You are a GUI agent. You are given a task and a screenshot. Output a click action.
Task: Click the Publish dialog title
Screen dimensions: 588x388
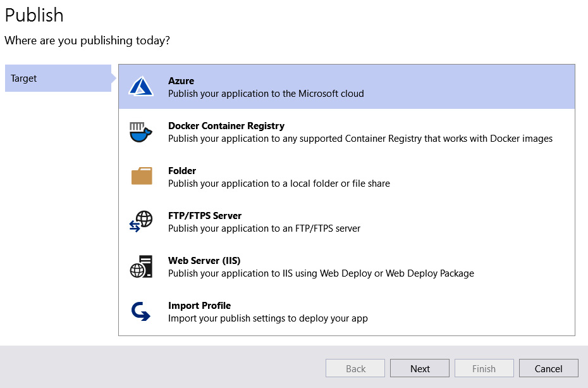(34, 15)
